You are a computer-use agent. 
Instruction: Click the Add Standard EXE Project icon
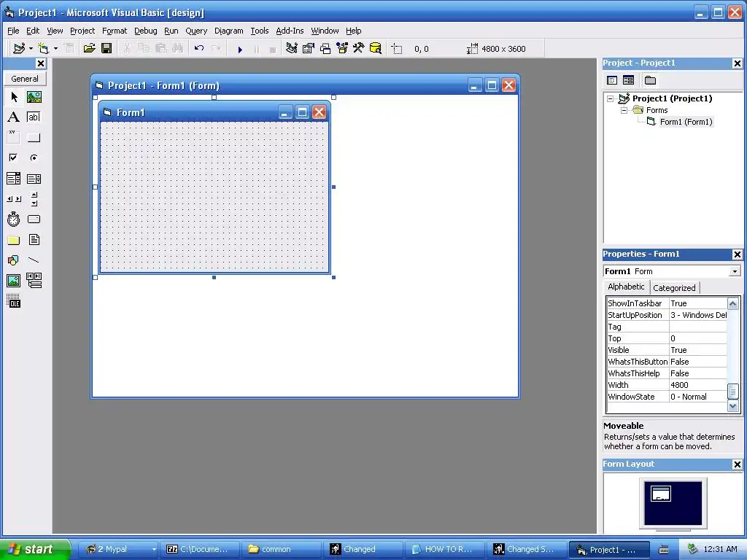(x=19, y=49)
